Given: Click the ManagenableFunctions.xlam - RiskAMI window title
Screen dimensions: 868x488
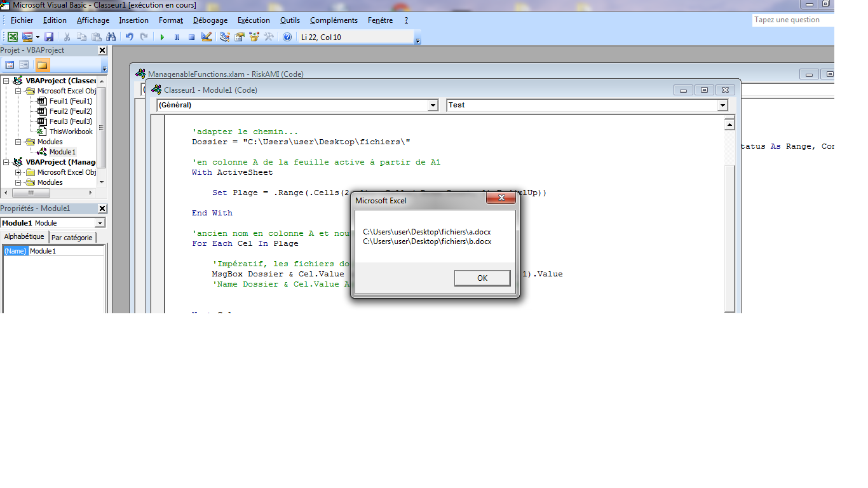Looking at the screenshot, I should pos(226,74).
